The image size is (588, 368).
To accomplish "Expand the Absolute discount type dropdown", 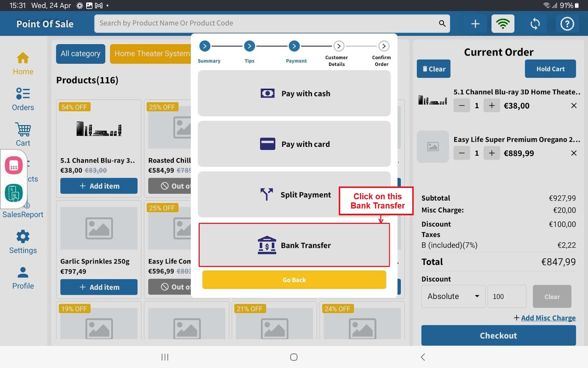I will coord(453,296).
